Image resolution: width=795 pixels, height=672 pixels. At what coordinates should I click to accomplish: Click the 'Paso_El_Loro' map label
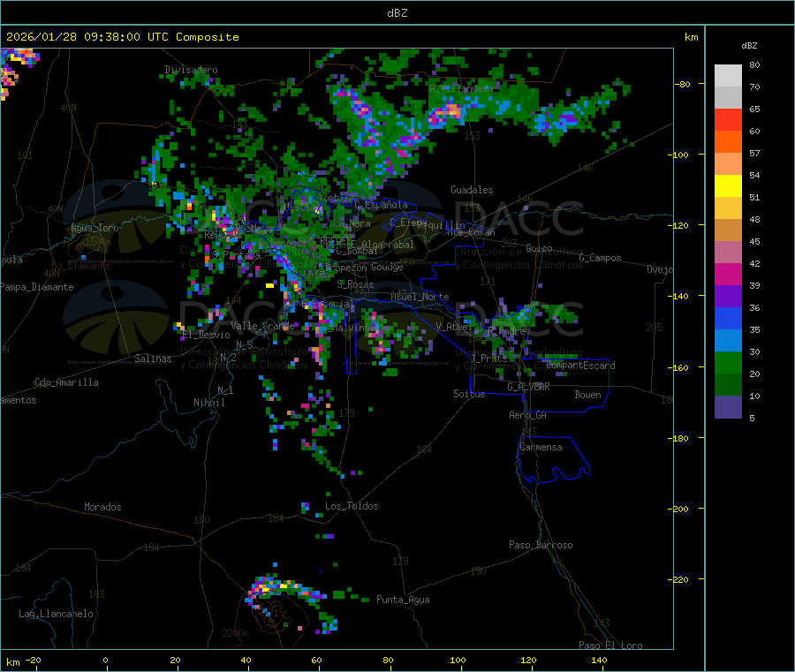pos(610,646)
